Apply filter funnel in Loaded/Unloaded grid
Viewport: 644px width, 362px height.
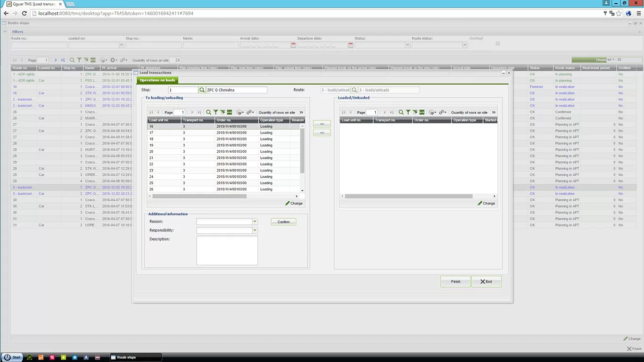(408, 112)
